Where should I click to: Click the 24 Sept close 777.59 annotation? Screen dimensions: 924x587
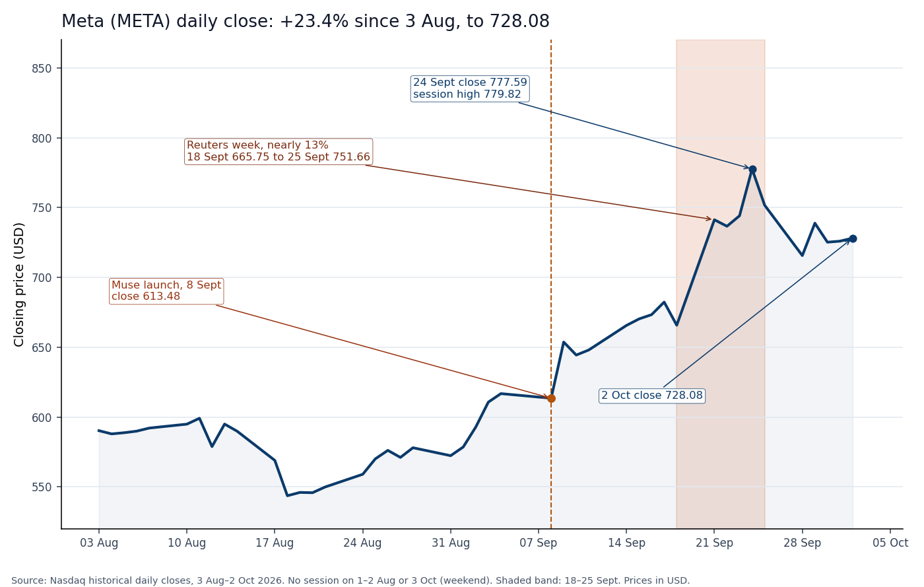[470, 88]
